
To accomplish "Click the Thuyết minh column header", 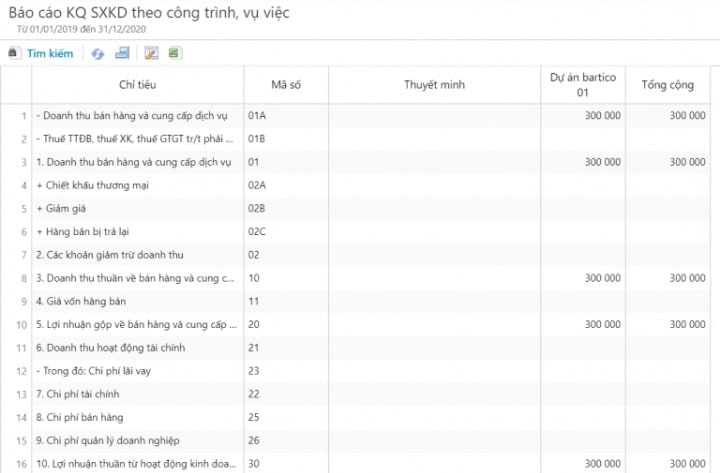I will [x=434, y=84].
